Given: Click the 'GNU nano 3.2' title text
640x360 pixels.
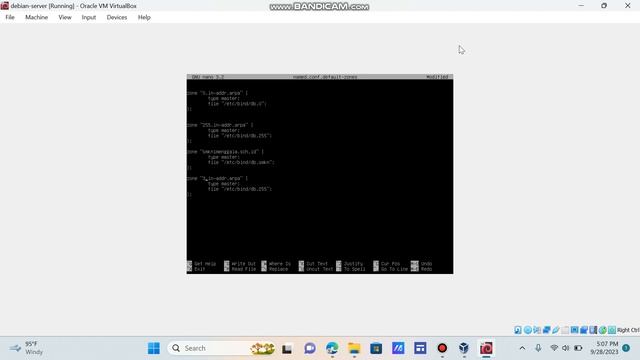Looking at the screenshot, I should point(208,77).
